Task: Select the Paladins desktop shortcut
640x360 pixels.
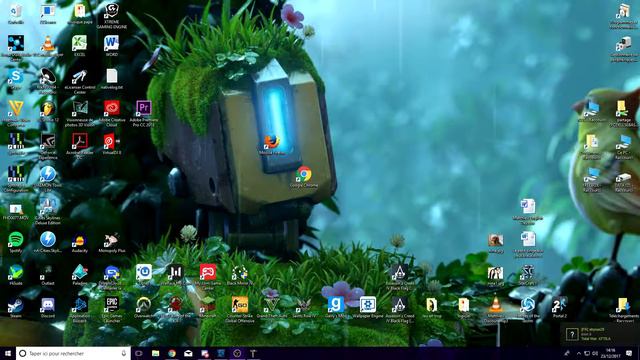Action: pyautogui.click(x=79, y=275)
